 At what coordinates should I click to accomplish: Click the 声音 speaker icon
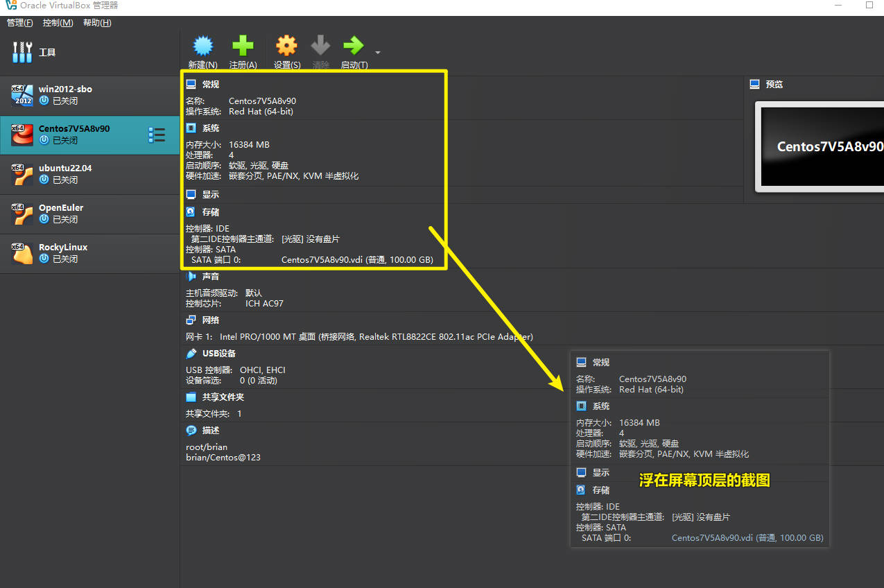pyautogui.click(x=191, y=276)
